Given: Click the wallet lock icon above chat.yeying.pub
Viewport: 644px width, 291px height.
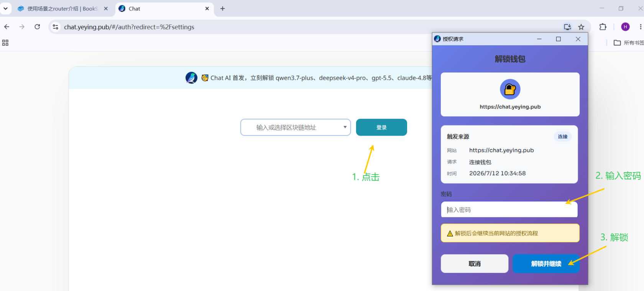Looking at the screenshot, I should (510, 89).
